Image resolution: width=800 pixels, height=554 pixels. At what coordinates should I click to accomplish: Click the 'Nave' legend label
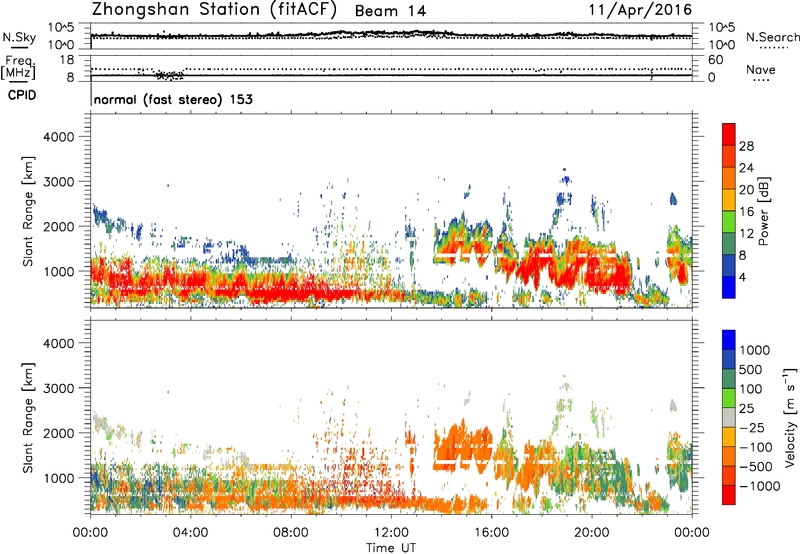pos(761,69)
